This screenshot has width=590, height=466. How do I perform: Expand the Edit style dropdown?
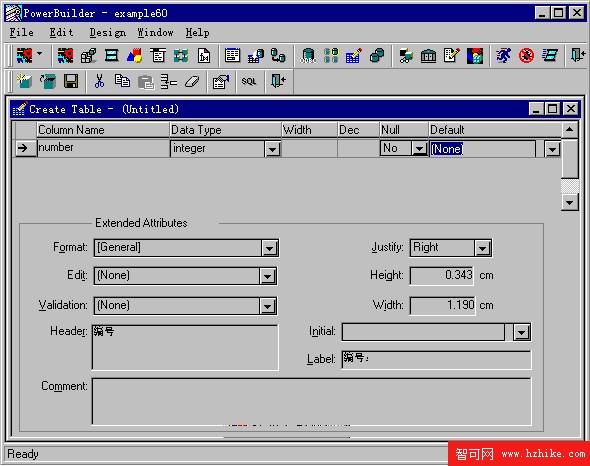tap(268, 276)
